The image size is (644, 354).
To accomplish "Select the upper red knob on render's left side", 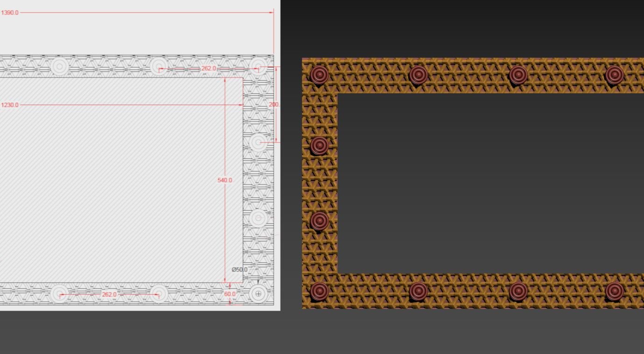I will pos(319,146).
